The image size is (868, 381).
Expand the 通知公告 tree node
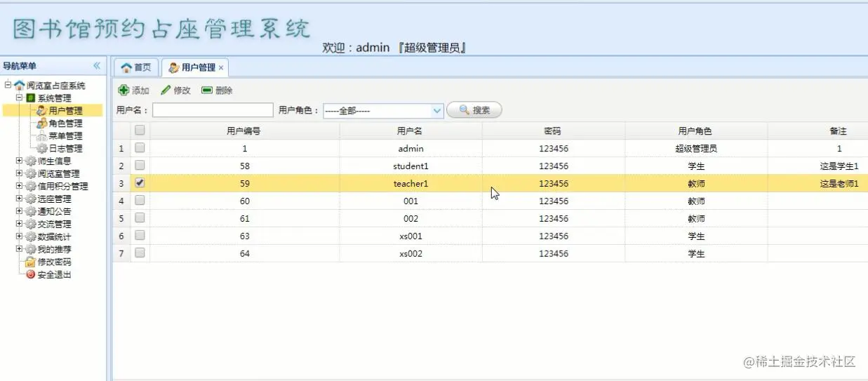19,211
